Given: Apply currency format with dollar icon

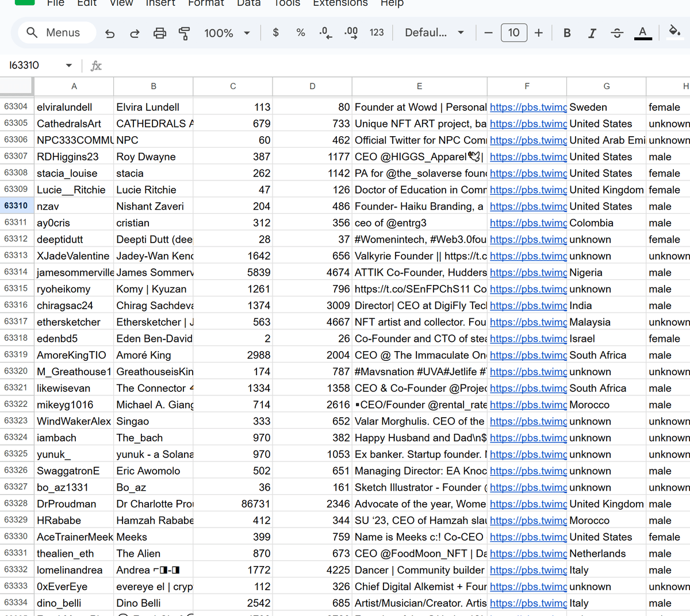Looking at the screenshot, I should (x=276, y=33).
